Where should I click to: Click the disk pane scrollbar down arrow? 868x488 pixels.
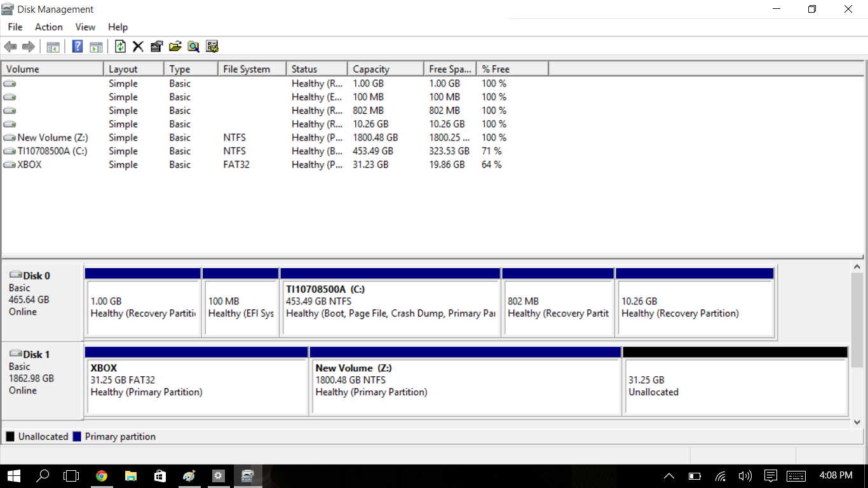click(x=857, y=422)
